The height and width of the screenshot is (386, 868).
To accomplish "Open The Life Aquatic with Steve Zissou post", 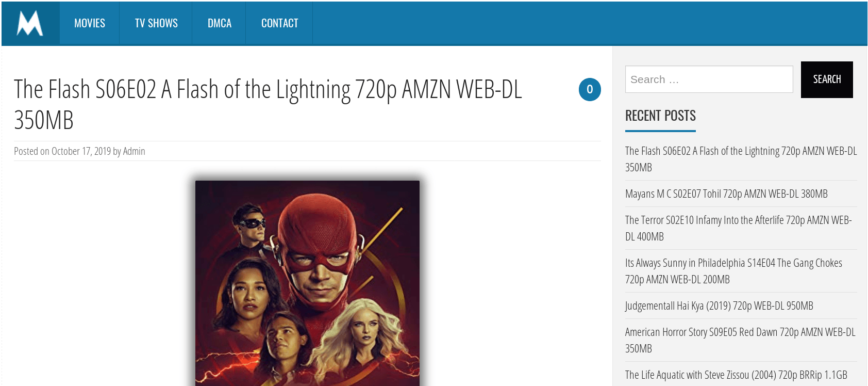I will [x=736, y=375].
